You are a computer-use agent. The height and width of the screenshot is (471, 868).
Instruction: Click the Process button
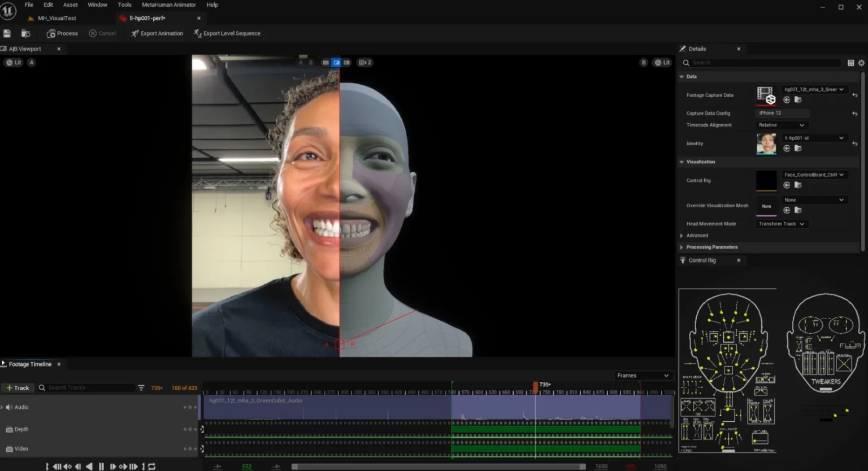point(62,33)
